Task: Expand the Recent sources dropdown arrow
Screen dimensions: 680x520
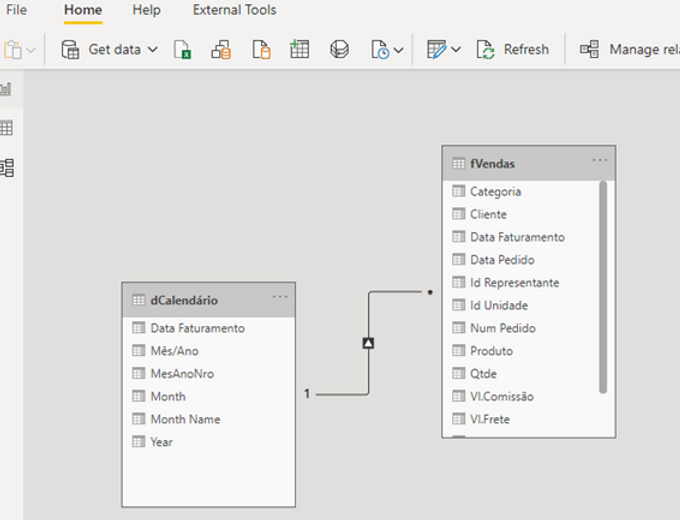Action: pyautogui.click(x=399, y=50)
